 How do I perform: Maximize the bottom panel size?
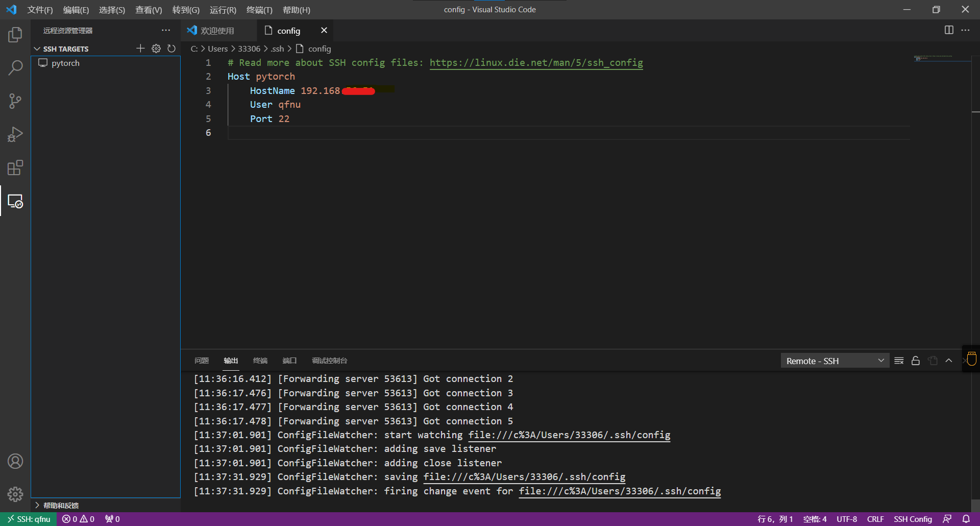(x=949, y=361)
